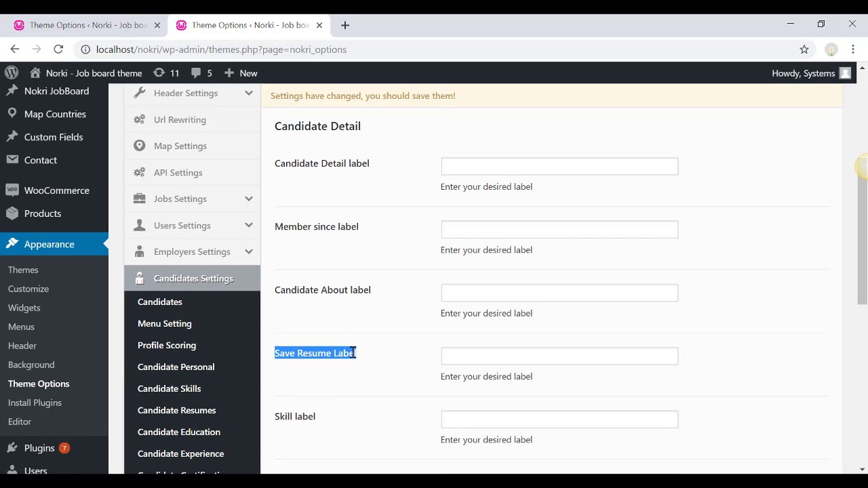Click the highlighted Save Resume Label text
868x488 pixels.
tap(315, 353)
